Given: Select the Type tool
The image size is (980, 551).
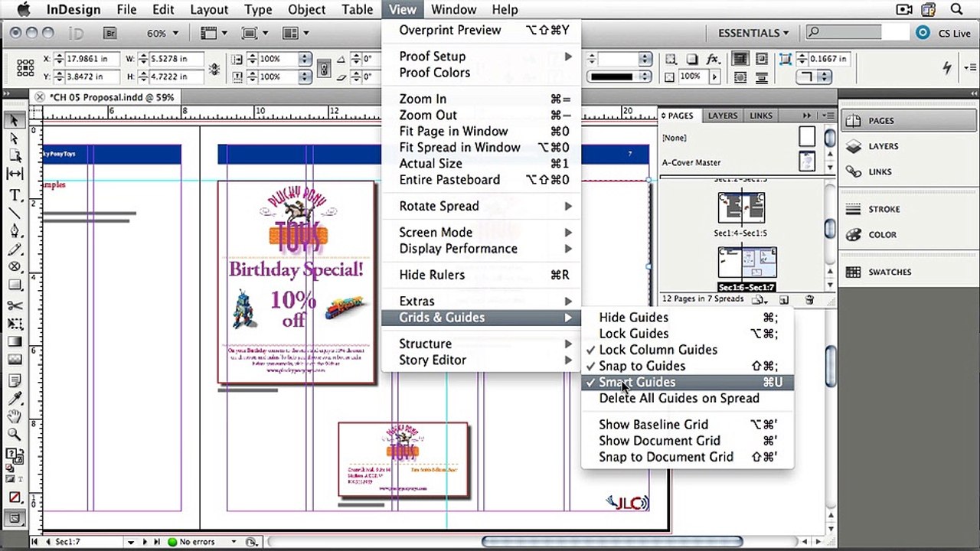Looking at the screenshot, I should pyautogui.click(x=15, y=195).
